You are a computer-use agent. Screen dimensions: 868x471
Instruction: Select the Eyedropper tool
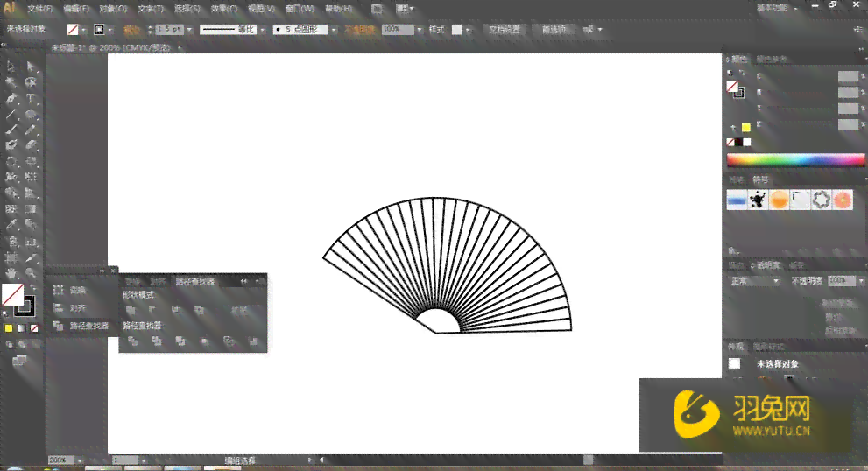11,225
